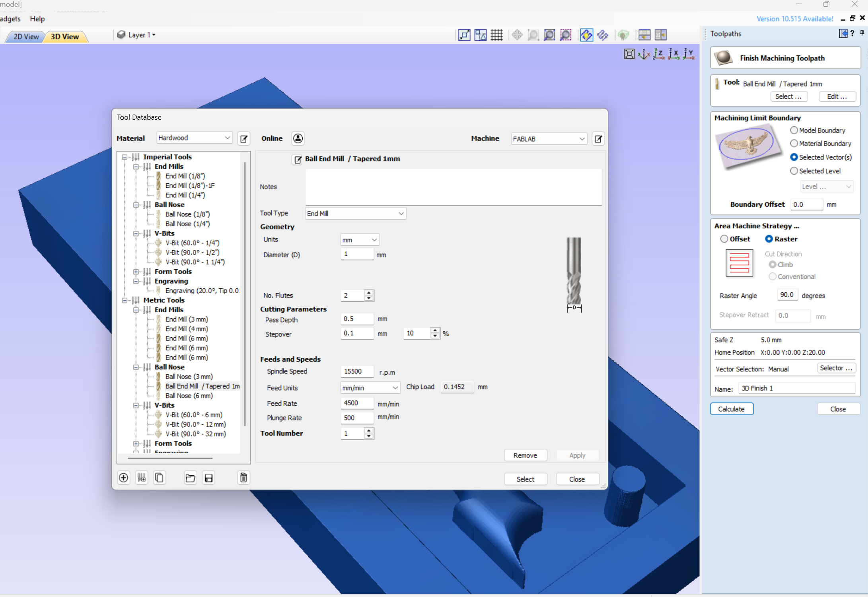The image size is (868, 597).
Task: Open the Feed Units mm/min dropdown
Action: click(370, 388)
